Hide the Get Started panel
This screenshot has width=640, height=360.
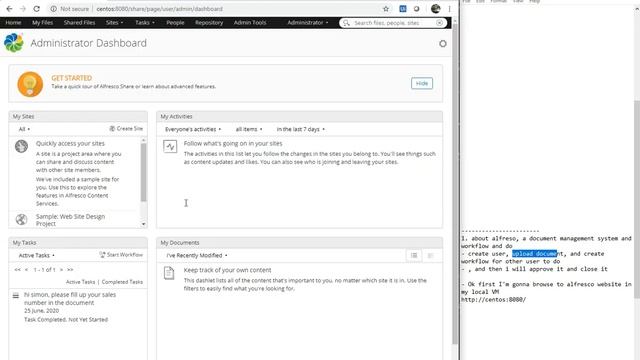point(422,83)
